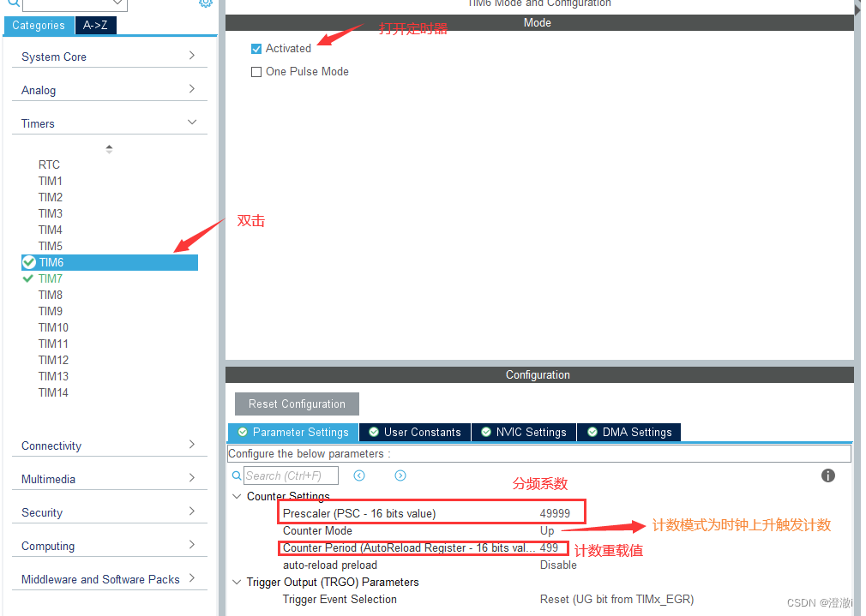Uncheck the Activated checkbox
This screenshot has width=866, height=616.
(256, 49)
